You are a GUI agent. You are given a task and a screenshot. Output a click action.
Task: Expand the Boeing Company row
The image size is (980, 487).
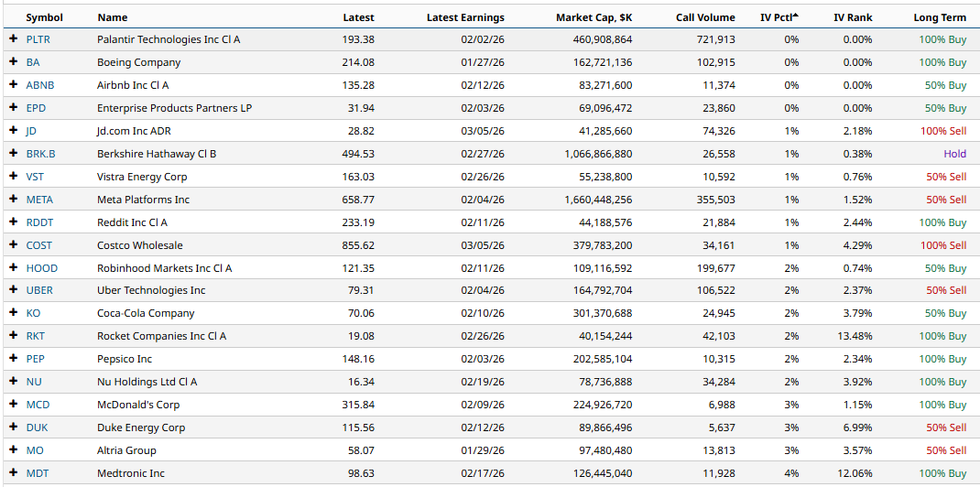coord(14,62)
